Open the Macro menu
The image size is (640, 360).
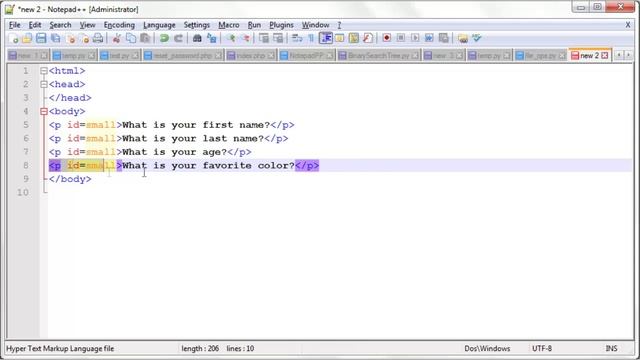tap(229, 25)
